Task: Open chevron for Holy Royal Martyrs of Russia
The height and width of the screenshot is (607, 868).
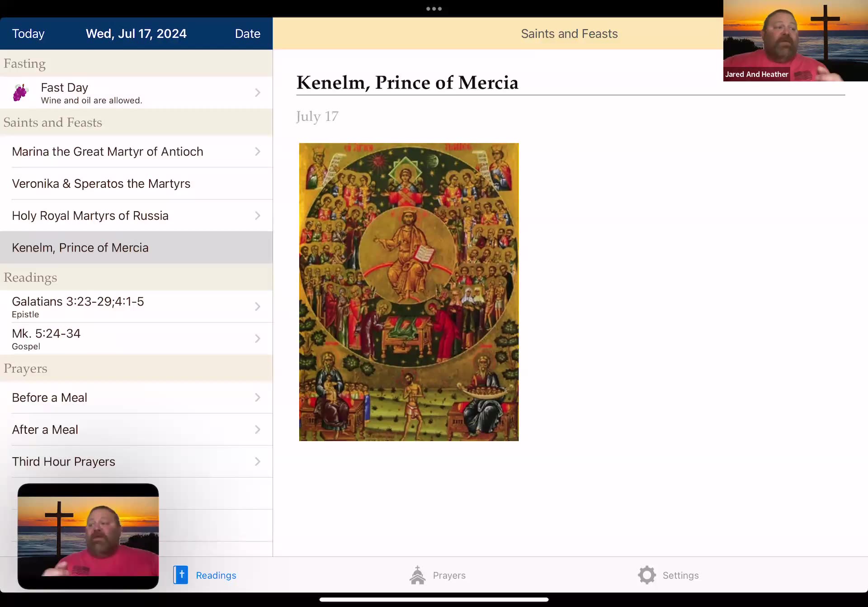Action: click(x=257, y=215)
